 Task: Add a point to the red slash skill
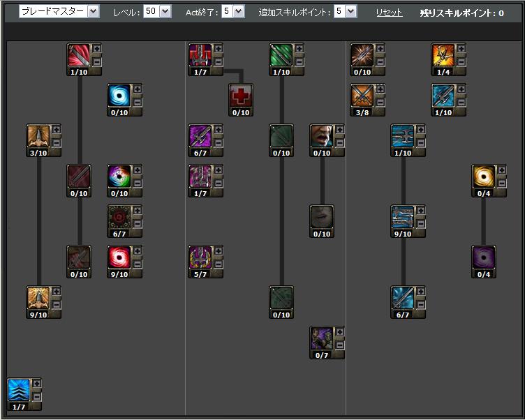[x=97, y=49]
